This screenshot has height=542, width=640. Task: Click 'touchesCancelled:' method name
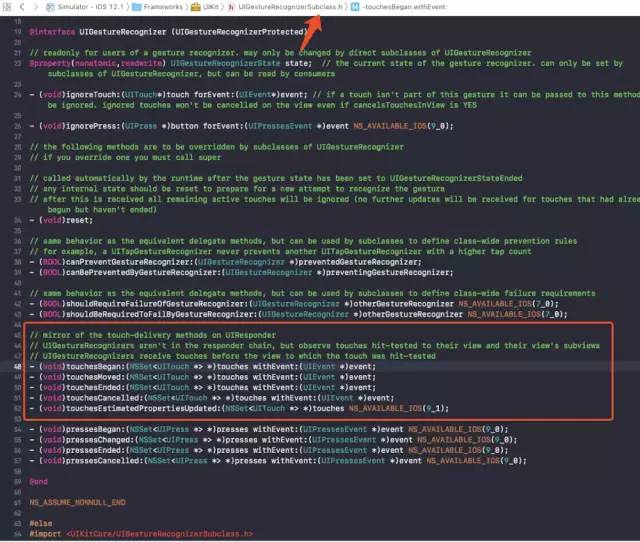(x=104, y=398)
